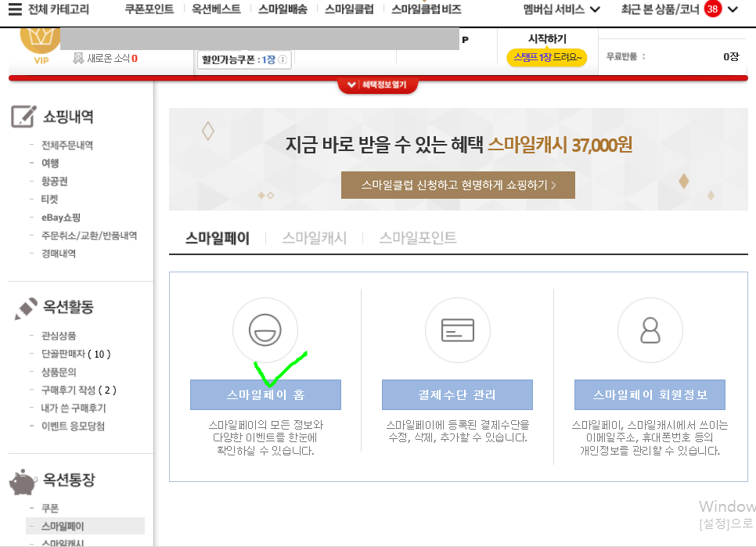Click the 새로운 소식 0 text
This screenshot has height=547, width=756.
coord(113,59)
